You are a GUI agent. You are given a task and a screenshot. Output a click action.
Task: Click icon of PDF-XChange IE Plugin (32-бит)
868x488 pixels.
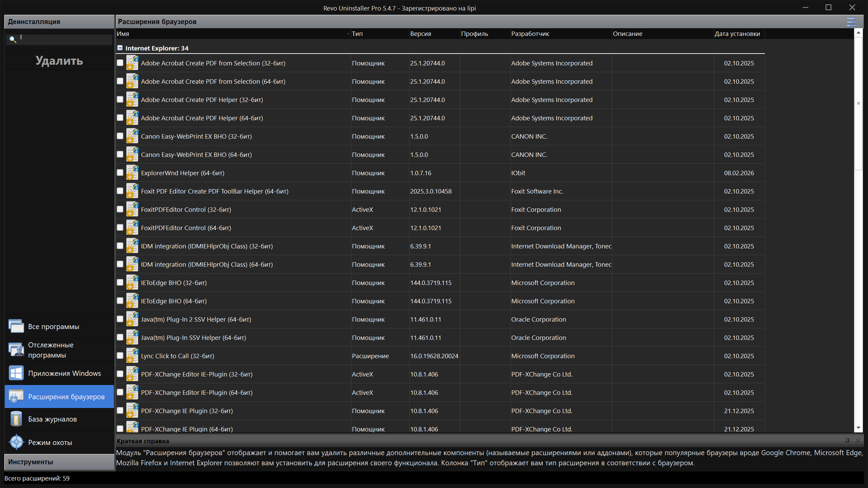[x=132, y=410]
